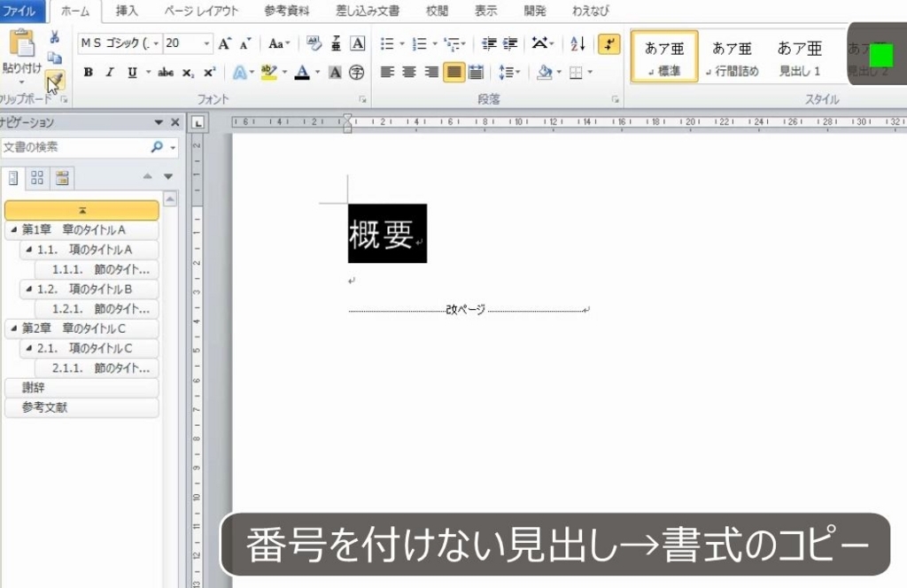Switch to the 校閲 tab
Screen dimensions: 907x588
(437, 11)
